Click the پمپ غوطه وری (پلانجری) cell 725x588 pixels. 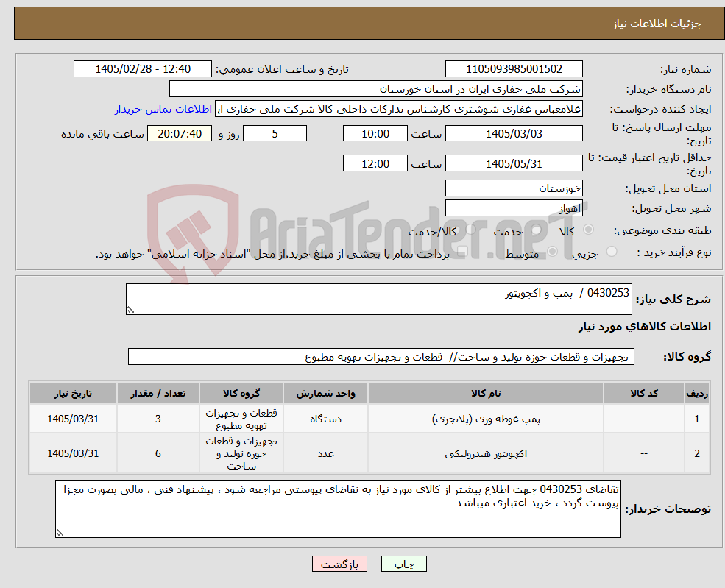click(486, 419)
